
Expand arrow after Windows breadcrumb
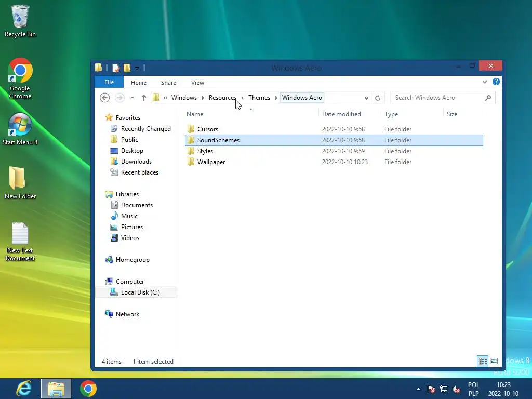pyautogui.click(x=203, y=98)
